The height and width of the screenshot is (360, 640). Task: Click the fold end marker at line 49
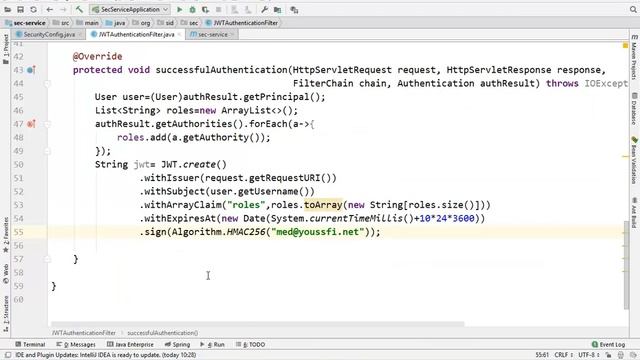pyautogui.click(x=47, y=151)
